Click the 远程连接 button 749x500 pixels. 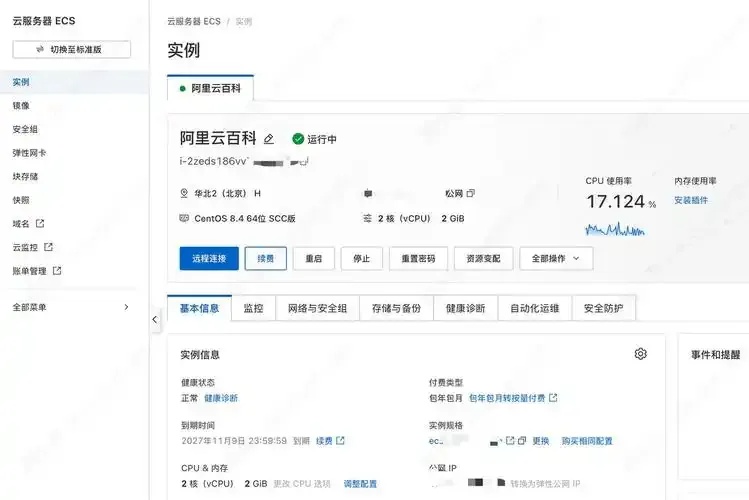click(209, 258)
